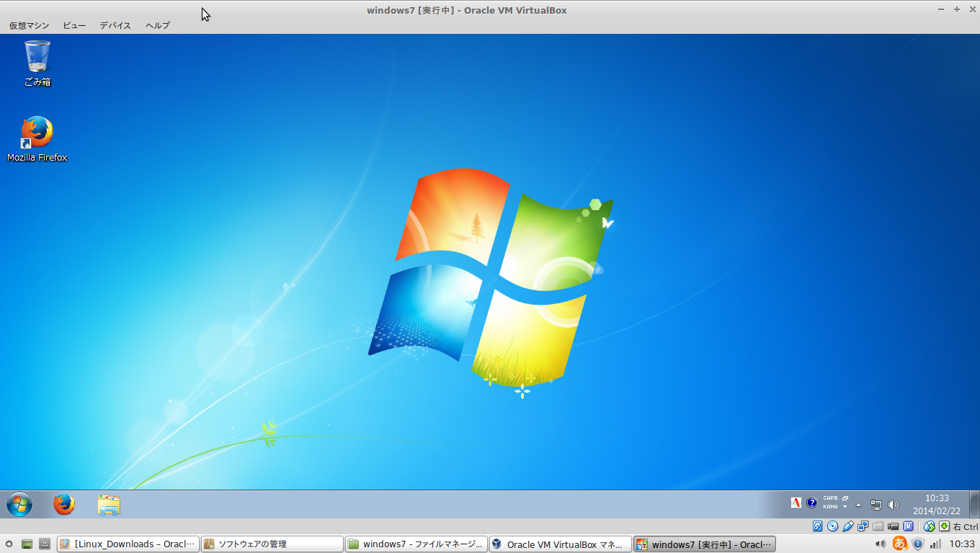Image resolution: width=980 pixels, height=553 pixels.
Task: Click the host network signal strength icon
Action: [936, 544]
